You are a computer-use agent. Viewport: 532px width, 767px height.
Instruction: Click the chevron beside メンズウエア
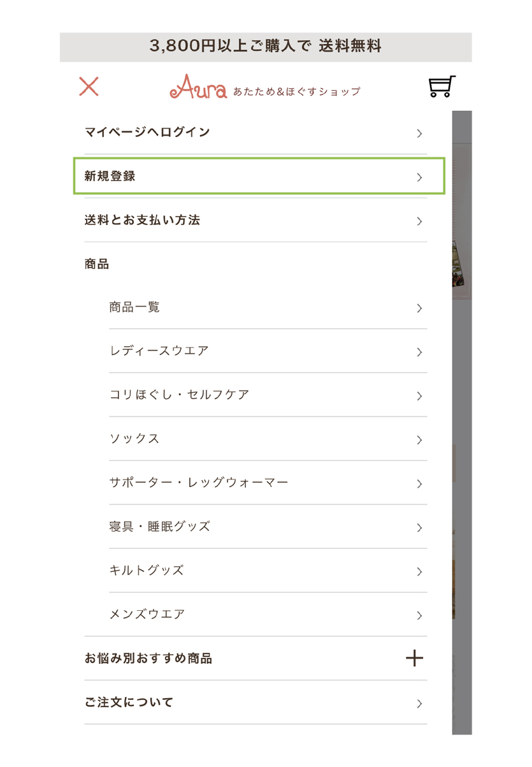(x=419, y=615)
